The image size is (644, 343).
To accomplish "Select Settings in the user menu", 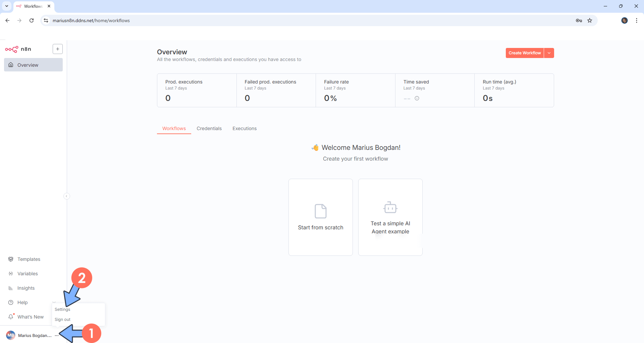I will [x=62, y=309].
